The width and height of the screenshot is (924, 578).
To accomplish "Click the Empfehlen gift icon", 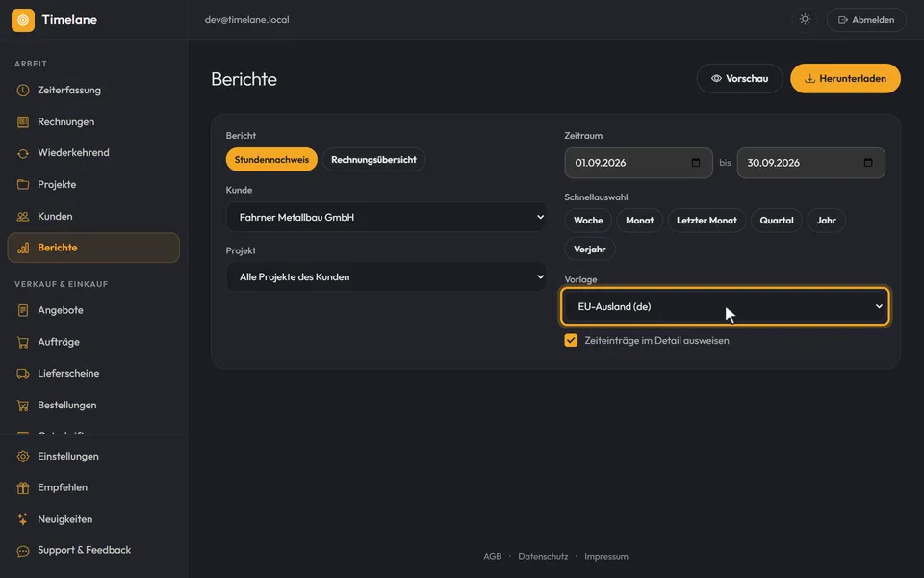I will 23,487.
